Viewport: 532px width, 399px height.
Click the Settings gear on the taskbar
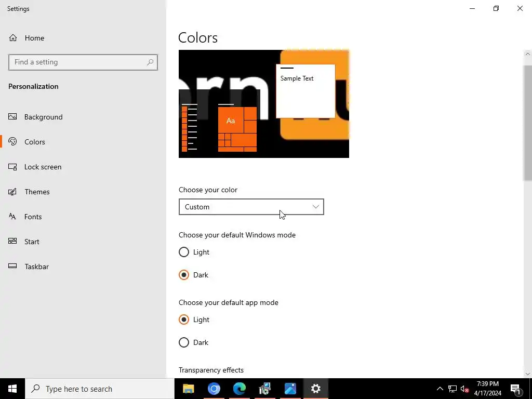[x=315, y=389]
